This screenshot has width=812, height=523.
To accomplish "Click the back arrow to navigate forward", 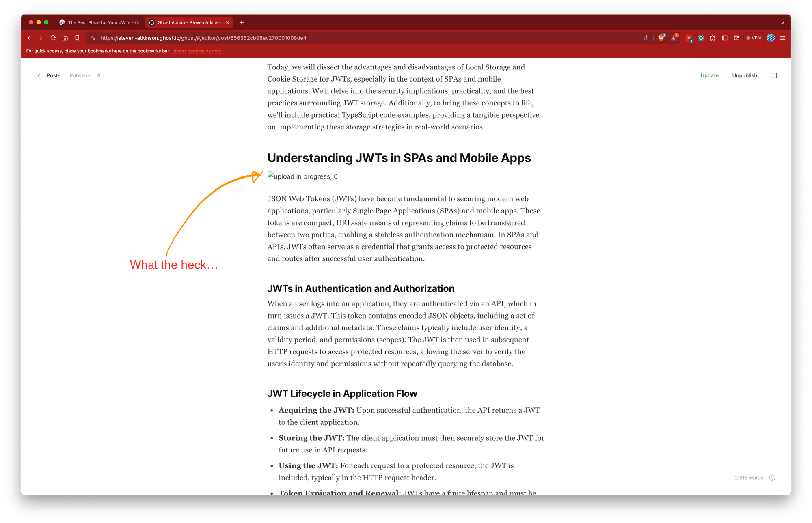I will click(29, 37).
